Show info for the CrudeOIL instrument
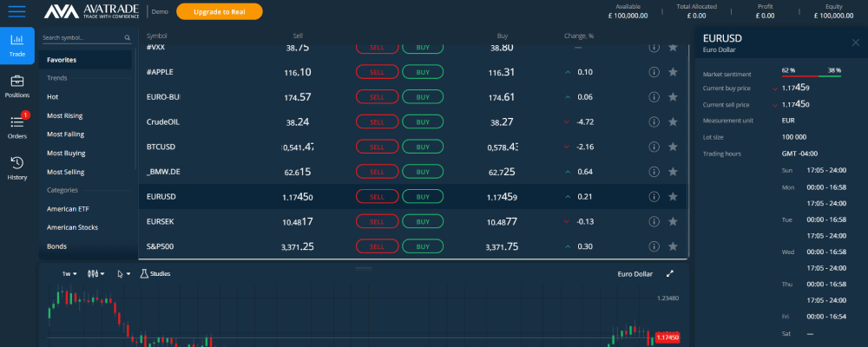 click(x=654, y=121)
